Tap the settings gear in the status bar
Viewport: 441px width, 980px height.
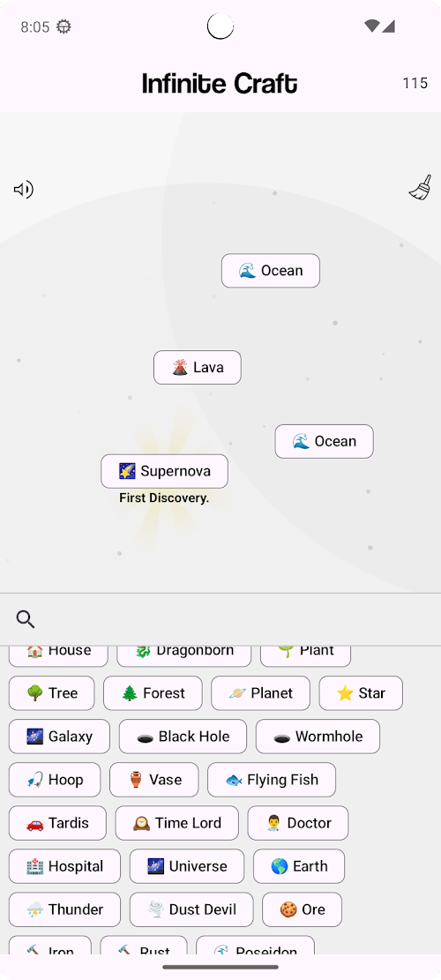point(64,26)
